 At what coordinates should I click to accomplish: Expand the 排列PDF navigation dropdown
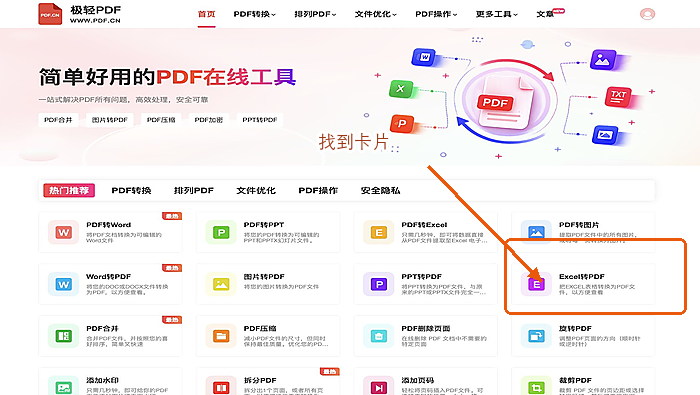[x=315, y=14]
